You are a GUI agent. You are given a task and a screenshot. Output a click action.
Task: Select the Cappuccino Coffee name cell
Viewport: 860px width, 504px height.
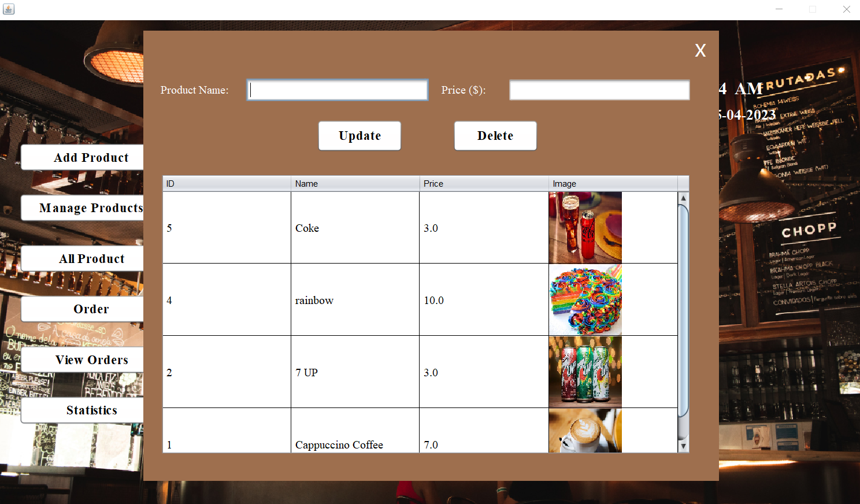point(355,431)
